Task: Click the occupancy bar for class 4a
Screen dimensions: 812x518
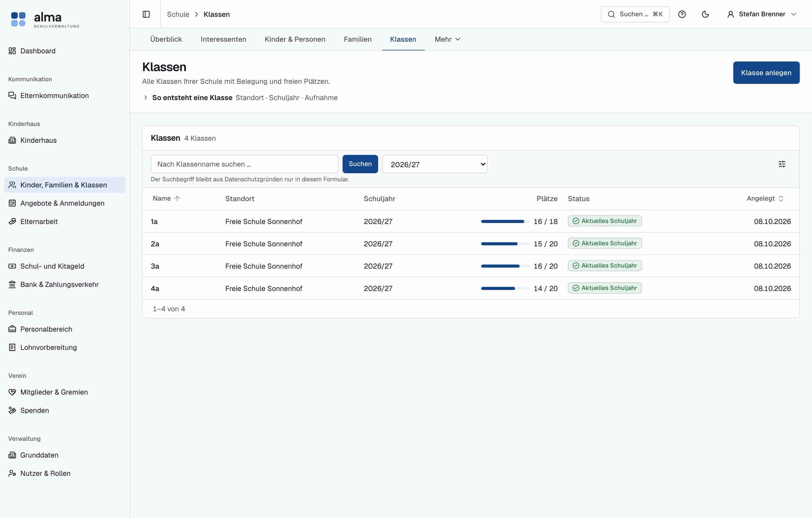Action: click(505, 288)
